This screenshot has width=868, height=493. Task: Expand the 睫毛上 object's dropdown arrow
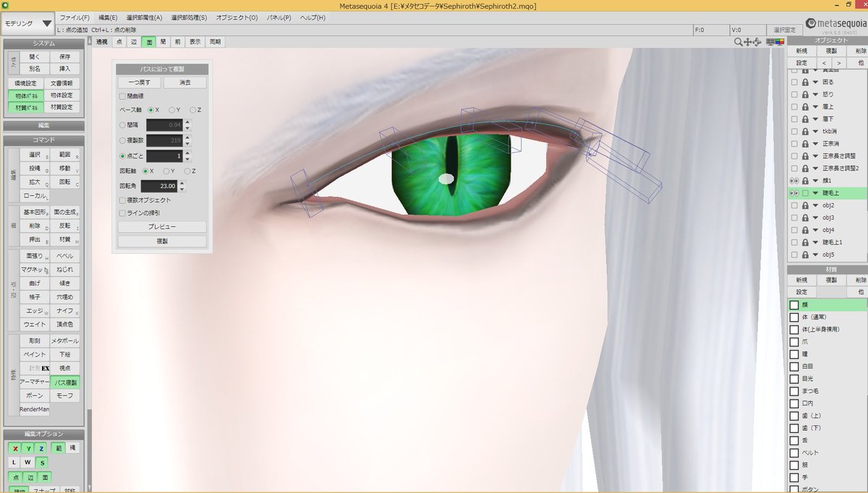pos(814,192)
